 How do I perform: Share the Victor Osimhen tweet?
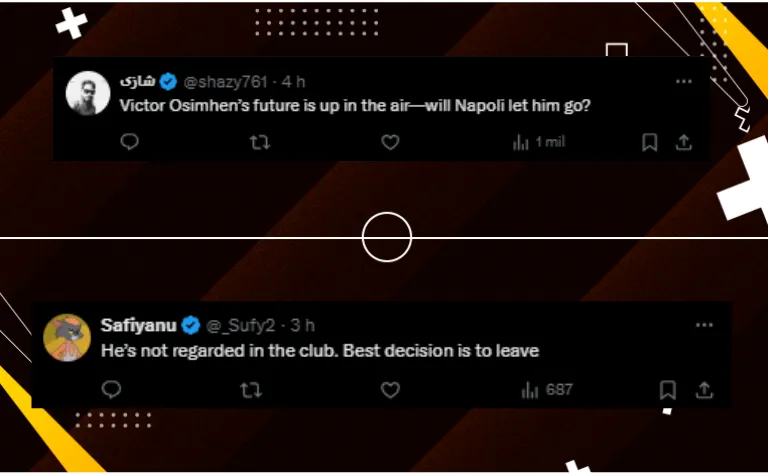pyautogui.click(x=683, y=142)
